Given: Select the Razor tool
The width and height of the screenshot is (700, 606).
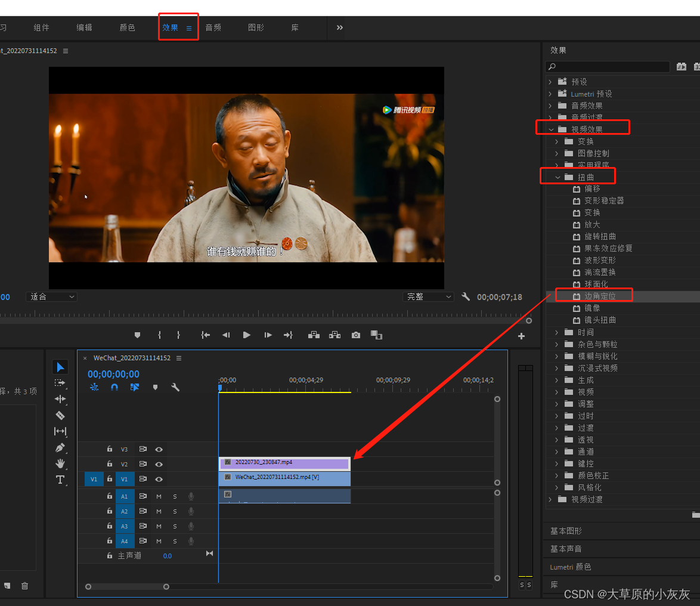Looking at the screenshot, I should [60, 415].
